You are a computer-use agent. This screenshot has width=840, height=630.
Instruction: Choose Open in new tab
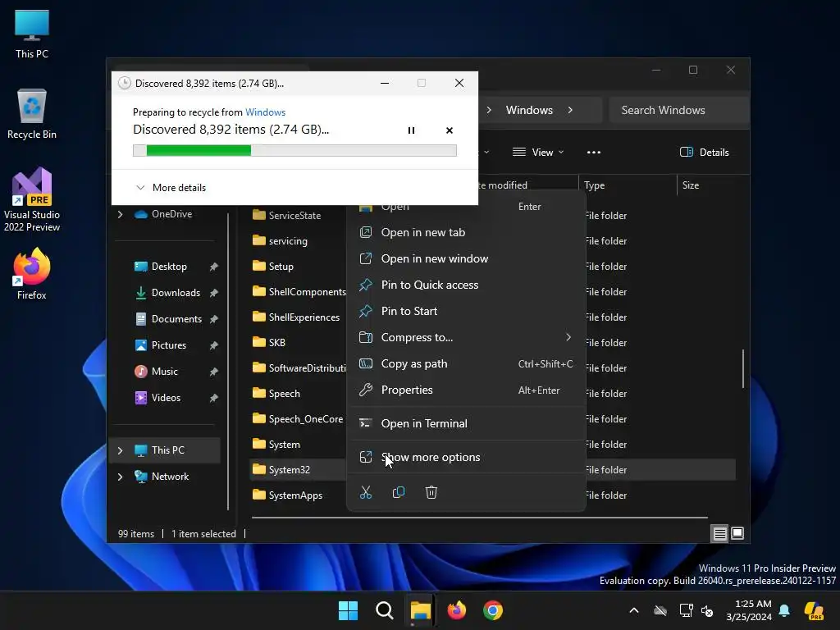[466, 232]
